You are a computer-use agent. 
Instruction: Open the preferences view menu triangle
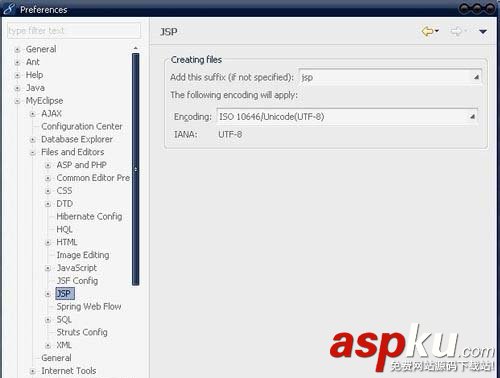coord(483,31)
